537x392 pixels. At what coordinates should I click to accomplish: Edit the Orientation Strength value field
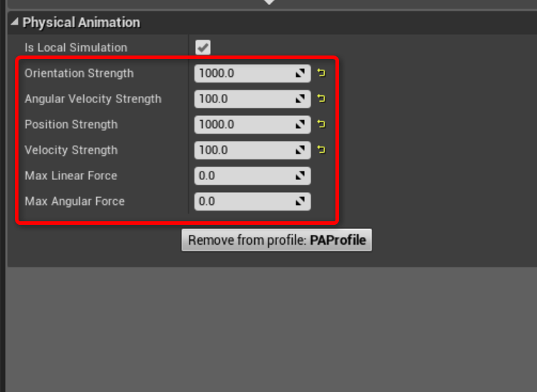(252, 73)
